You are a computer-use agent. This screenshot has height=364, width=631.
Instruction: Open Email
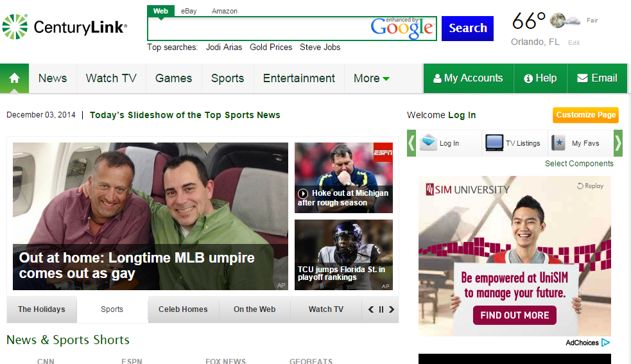597,78
